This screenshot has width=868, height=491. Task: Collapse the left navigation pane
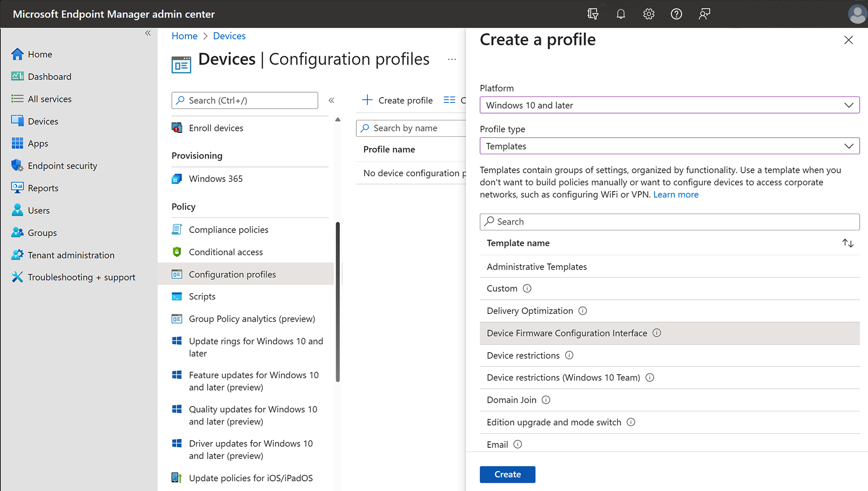coord(148,33)
